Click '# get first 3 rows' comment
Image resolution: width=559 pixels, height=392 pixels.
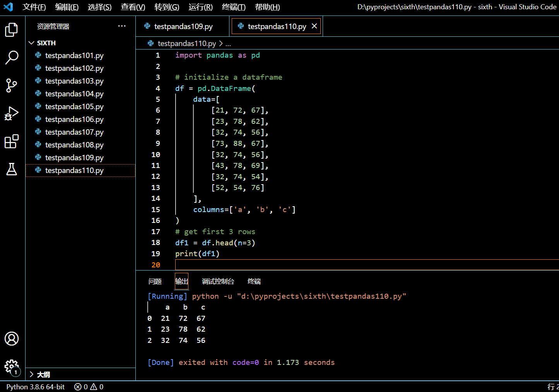pyautogui.click(x=215, y=231)
